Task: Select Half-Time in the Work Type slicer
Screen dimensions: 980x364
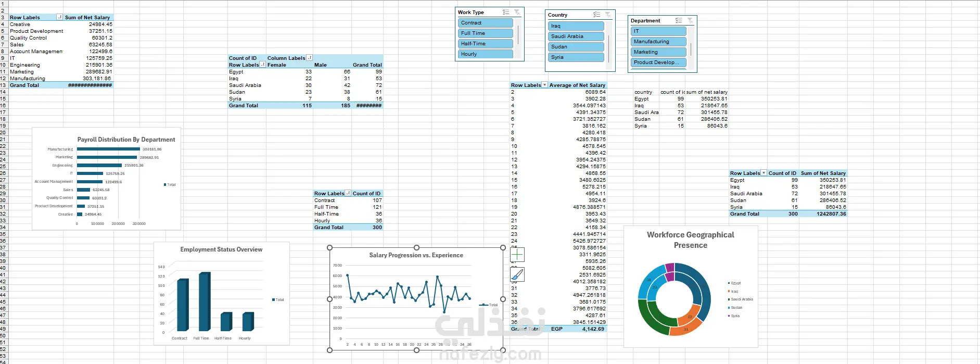Action: point(486,44)
